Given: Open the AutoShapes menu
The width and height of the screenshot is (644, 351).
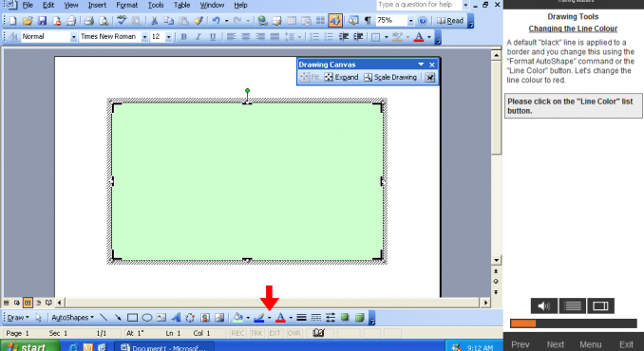Looking at the screenshot, I should click(73, 318).
